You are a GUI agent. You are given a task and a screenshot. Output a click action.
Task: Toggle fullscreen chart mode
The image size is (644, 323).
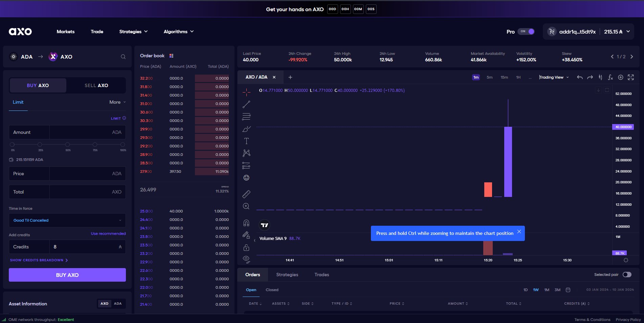point(631,77)
